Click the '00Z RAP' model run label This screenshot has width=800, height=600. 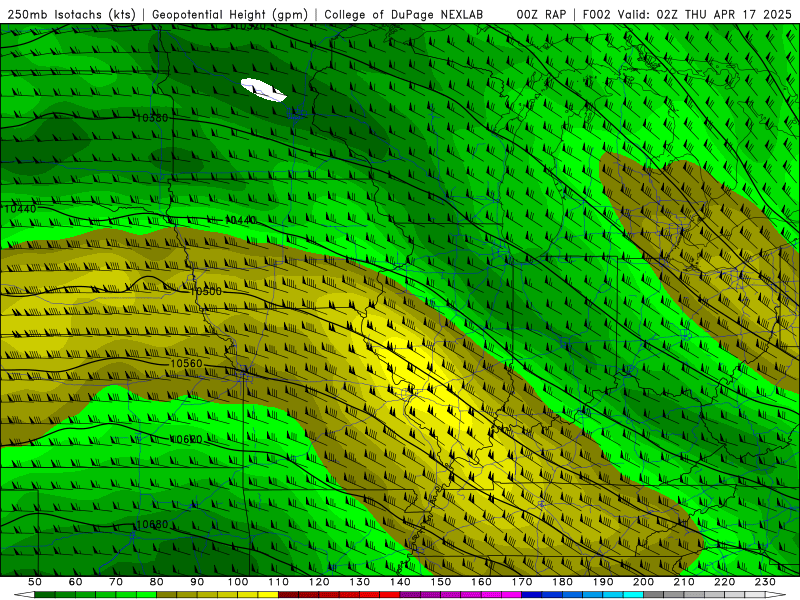tap(541, 15)
